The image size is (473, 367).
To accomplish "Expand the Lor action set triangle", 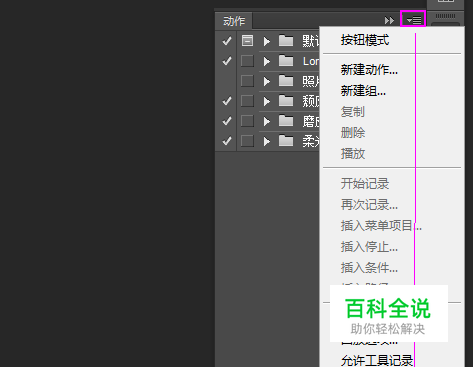I will click(266, 61).
